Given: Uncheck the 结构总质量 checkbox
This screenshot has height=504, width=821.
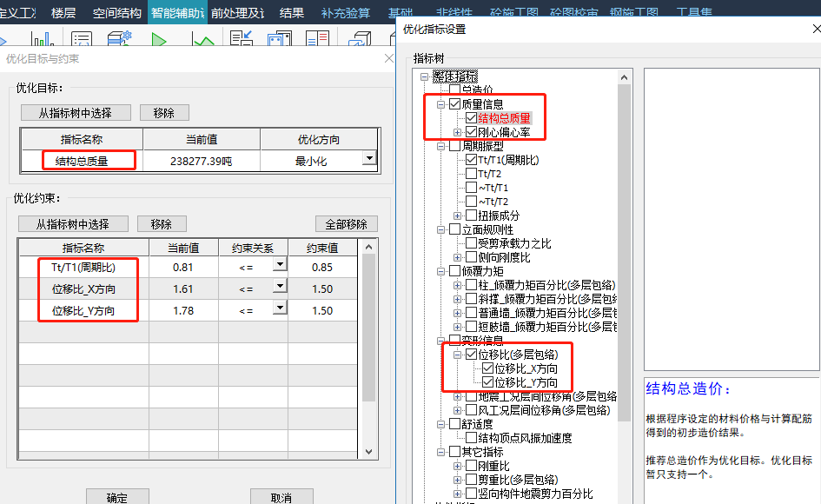Looking at the screenshot, I should (x=471, y=118).
